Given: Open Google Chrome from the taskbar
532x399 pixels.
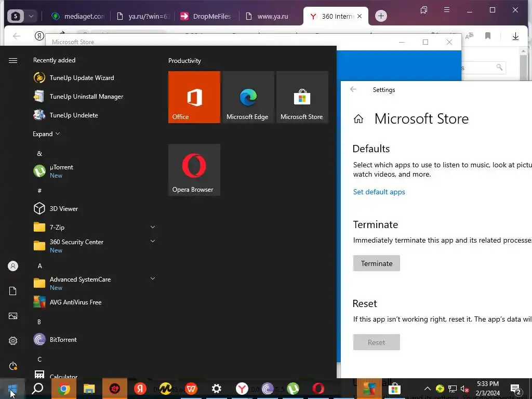Looking at the screenshot, I should tap(63, 389).
